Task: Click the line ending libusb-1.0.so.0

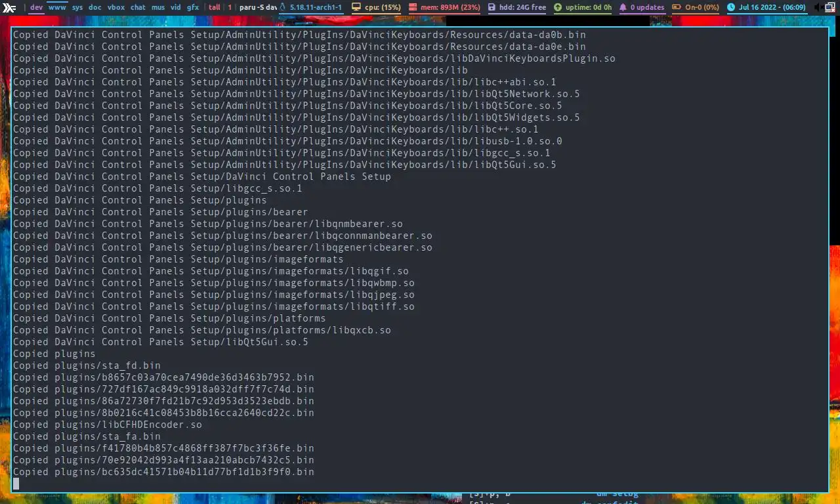Action: 287,141
